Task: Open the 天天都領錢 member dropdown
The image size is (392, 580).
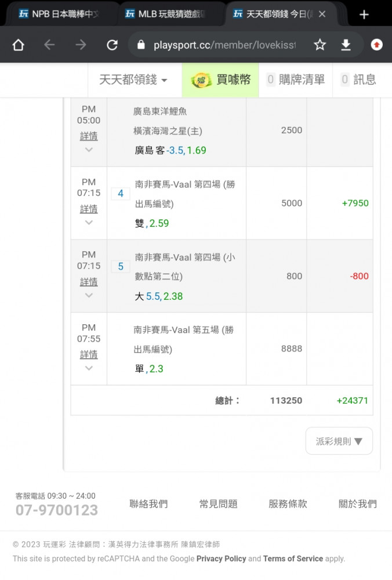Action: pyautogui.click(x=133, y=79)
